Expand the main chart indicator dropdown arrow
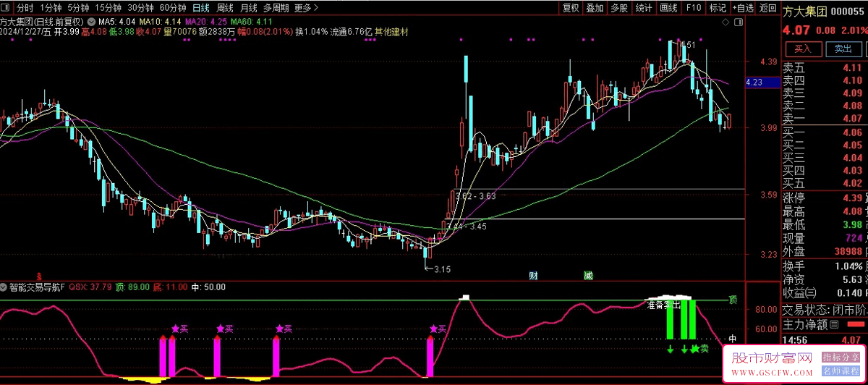This screenshot has height=385, width=868. pos(90,22)
